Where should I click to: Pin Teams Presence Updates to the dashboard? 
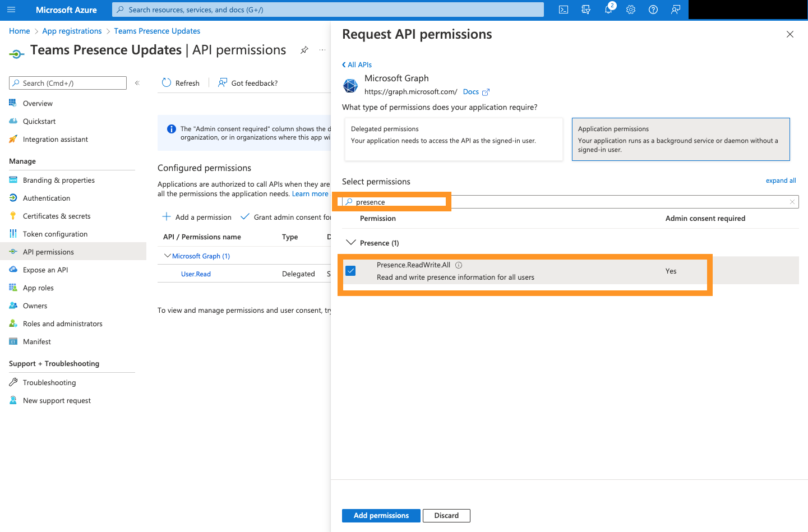304,50
